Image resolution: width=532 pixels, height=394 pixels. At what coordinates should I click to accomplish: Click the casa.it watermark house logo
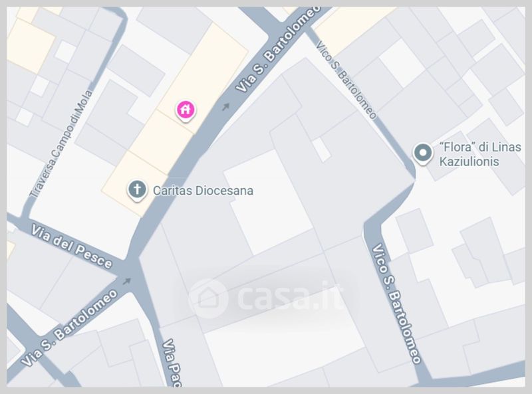[207, 298]
